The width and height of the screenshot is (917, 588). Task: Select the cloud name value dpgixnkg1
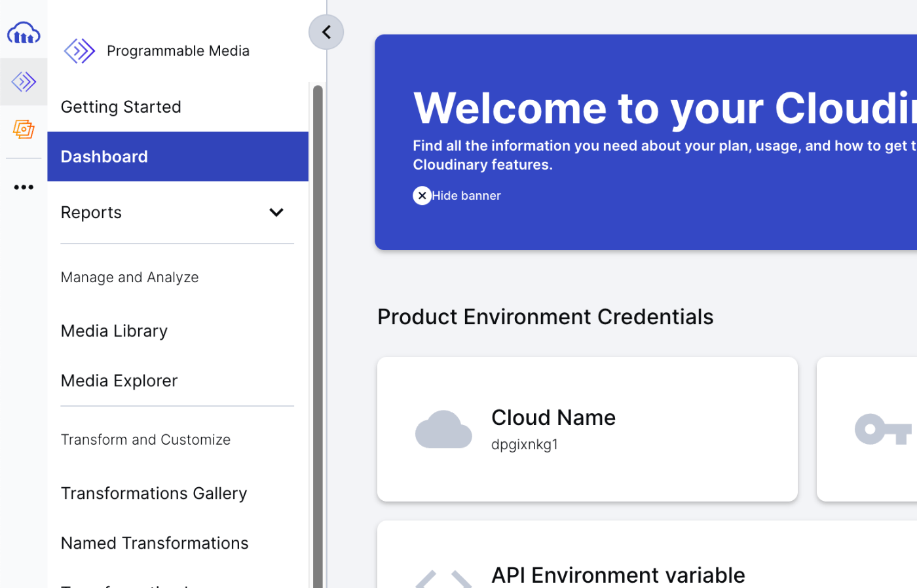pyautogui.click(x=525, y=445)
